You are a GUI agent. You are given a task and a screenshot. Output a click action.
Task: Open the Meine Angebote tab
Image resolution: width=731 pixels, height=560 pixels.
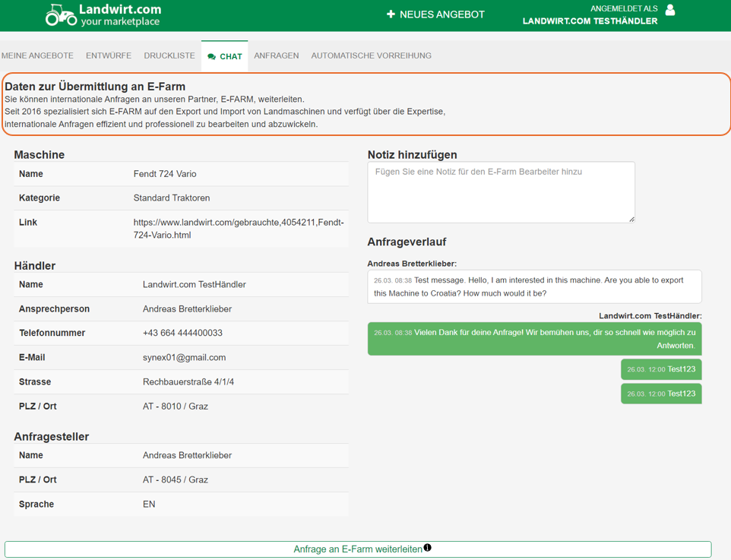(x=37, y=55)
